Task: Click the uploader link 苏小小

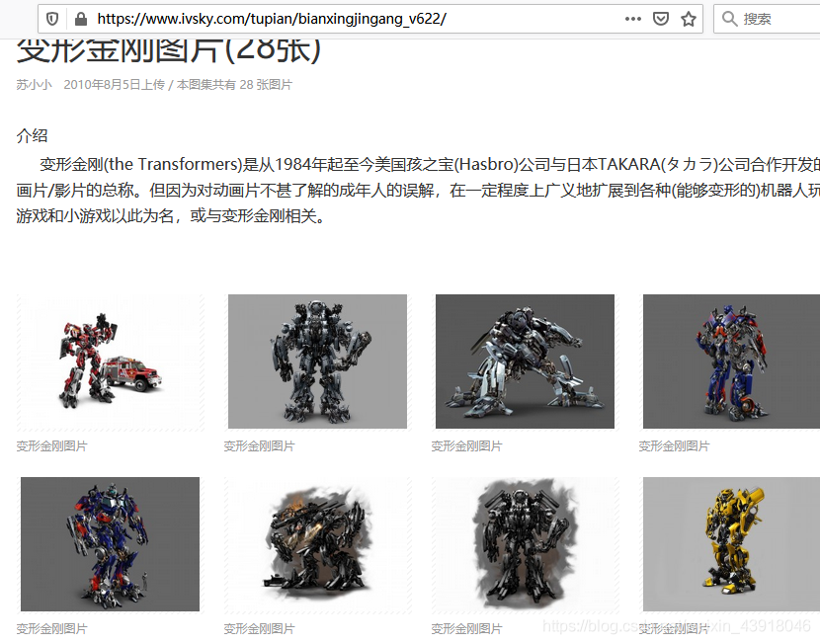Action: pyautogui.click(x=33, y=86)
